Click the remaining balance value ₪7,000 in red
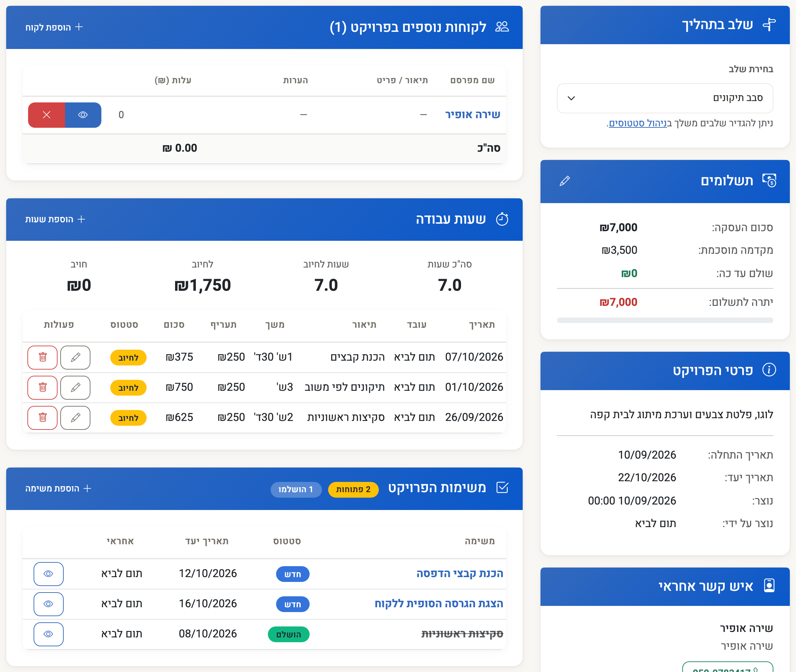Screen dimensions: 796x672 [618, 302]
